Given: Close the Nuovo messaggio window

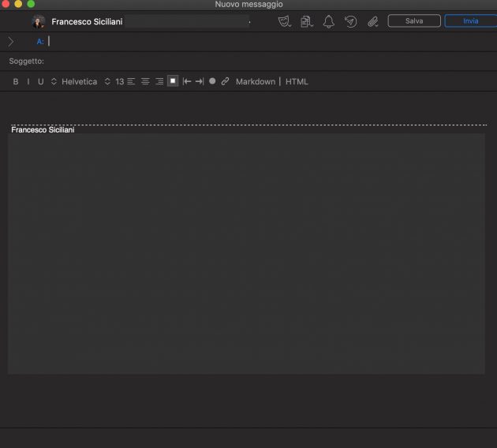Looking at the screenshot, I should pos(6,4).
